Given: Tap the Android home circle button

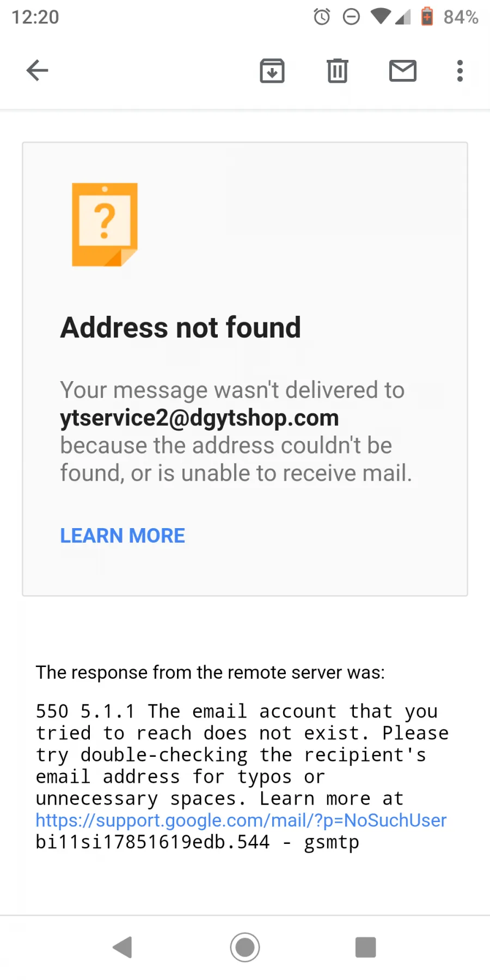Looking at the screenshot, I should pyautogui.click(x=245, y=947).
